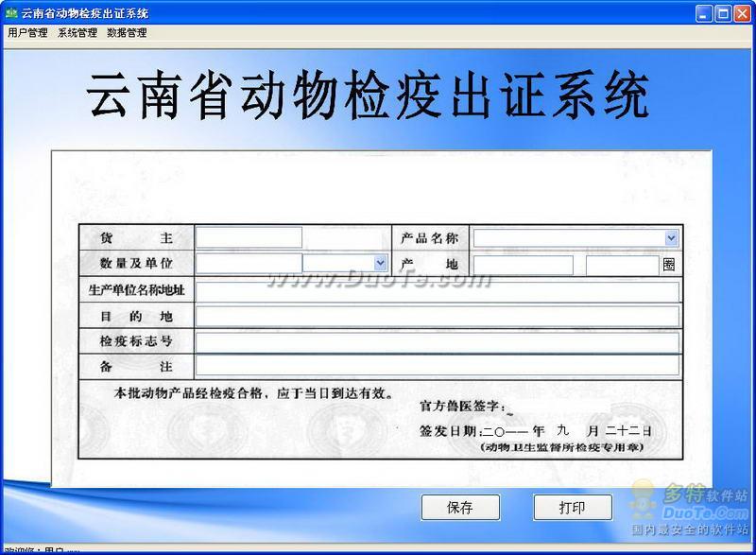Click the app icon in the title bar

[x=11, y=13]
